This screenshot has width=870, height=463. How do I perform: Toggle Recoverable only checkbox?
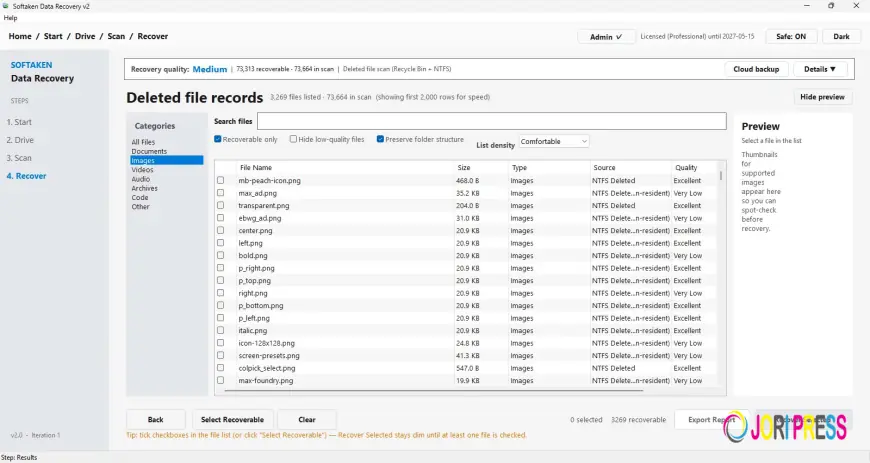pos(218,139)
